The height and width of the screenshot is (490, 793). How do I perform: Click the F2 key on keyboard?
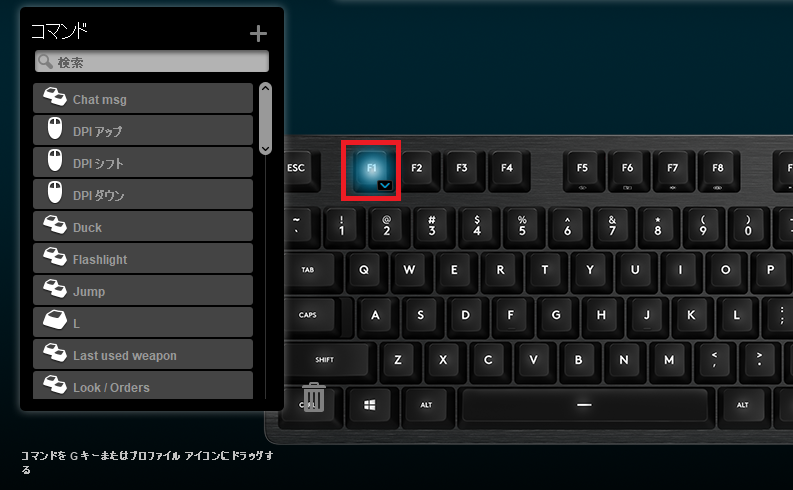pyautogui.click(x=417, y=169)
